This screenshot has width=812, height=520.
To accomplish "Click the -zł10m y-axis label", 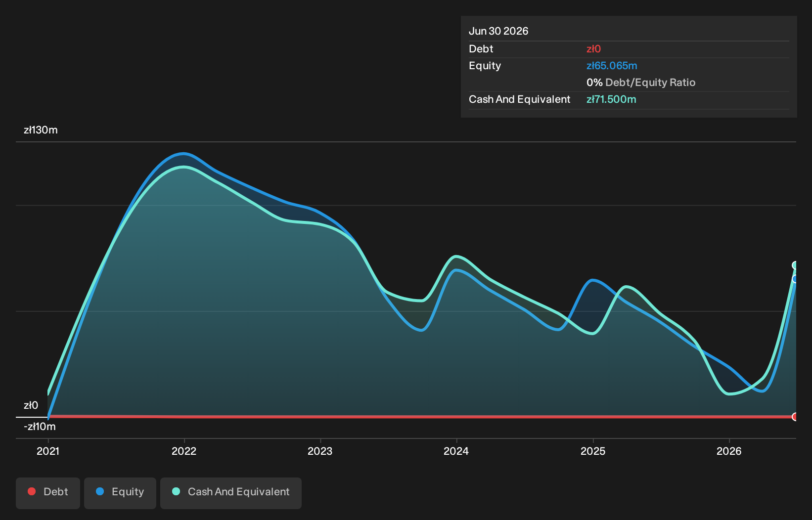I will [x=40, y=427].
